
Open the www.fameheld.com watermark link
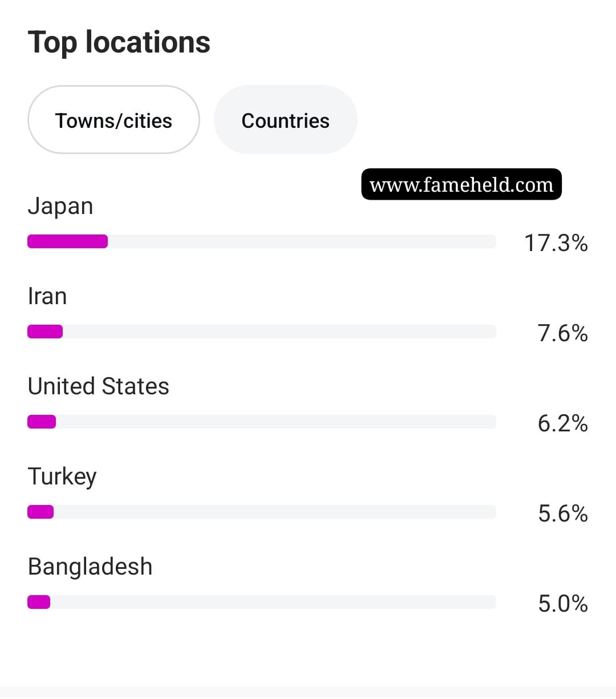(x=461, y=184)
